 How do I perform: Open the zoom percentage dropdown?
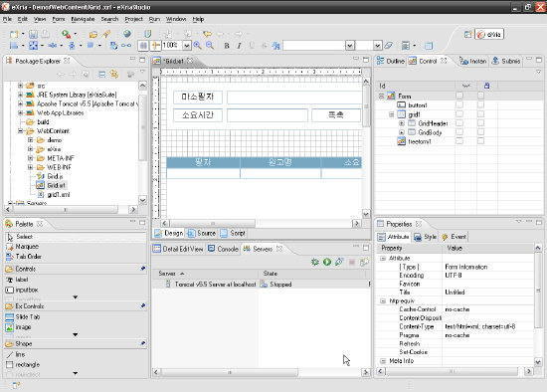click(x=187, y=46)
